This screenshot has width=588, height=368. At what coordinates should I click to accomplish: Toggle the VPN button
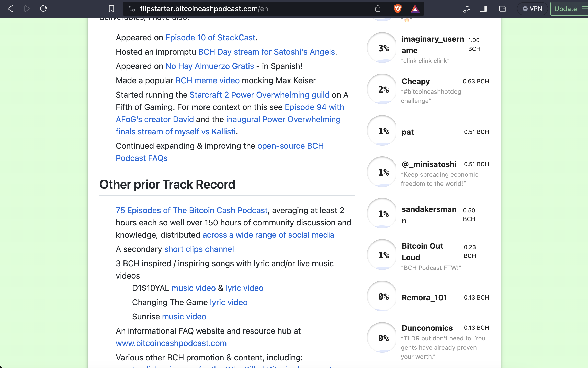pyautogui.click(x=532, y=9)
